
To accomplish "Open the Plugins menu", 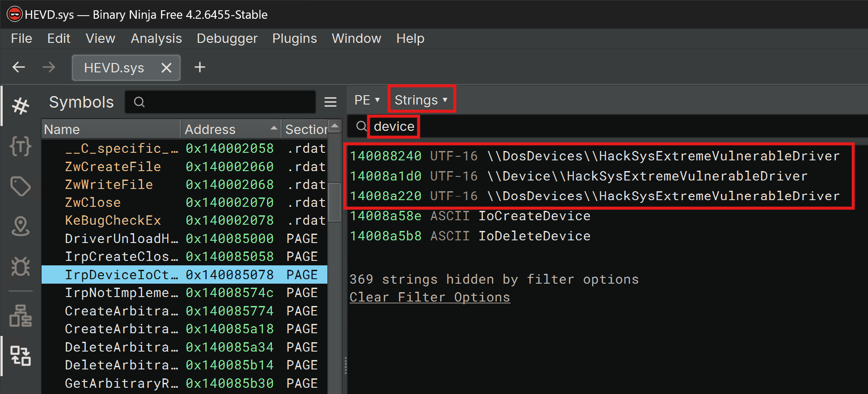I will [294, 38].
